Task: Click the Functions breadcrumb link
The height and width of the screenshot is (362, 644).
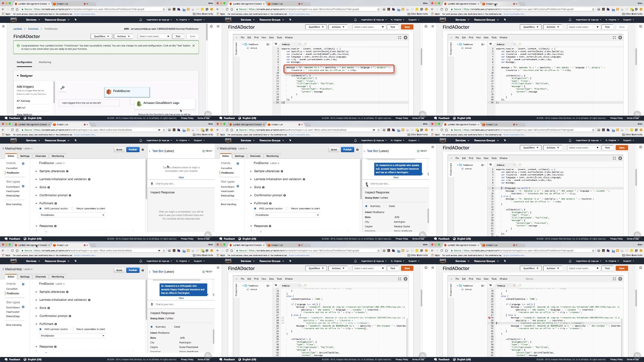Action: point(33,29)
